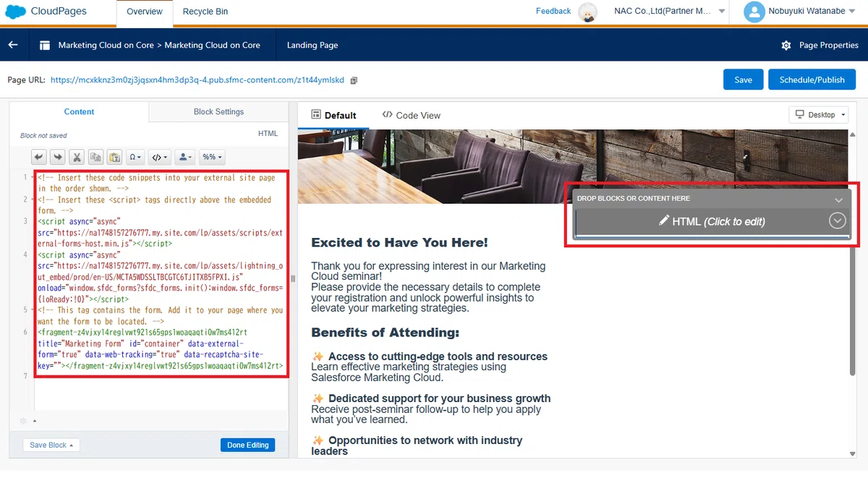Click the Schedule/Publish button
This screenshot has width=868, height=486.
(812, 80)
